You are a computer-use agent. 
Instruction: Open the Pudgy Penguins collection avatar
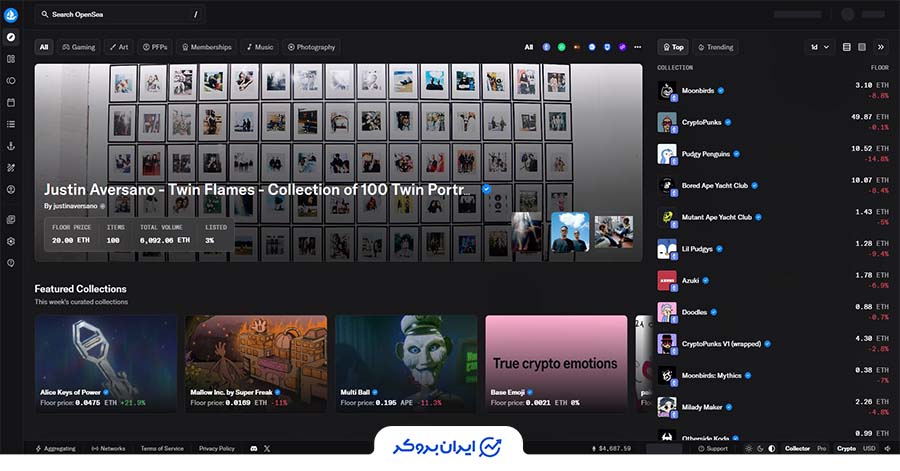click(667, 154)
